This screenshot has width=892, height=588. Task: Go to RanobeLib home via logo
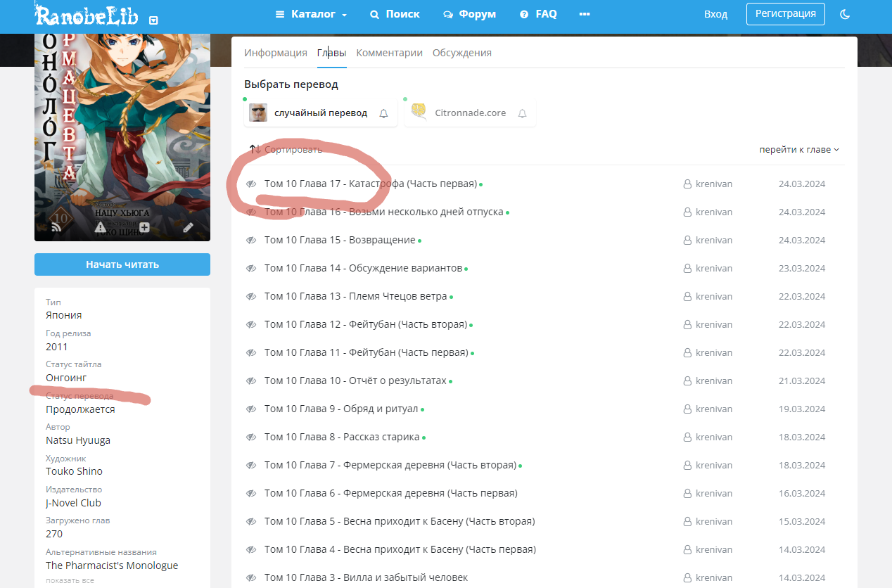pos(87,14)
